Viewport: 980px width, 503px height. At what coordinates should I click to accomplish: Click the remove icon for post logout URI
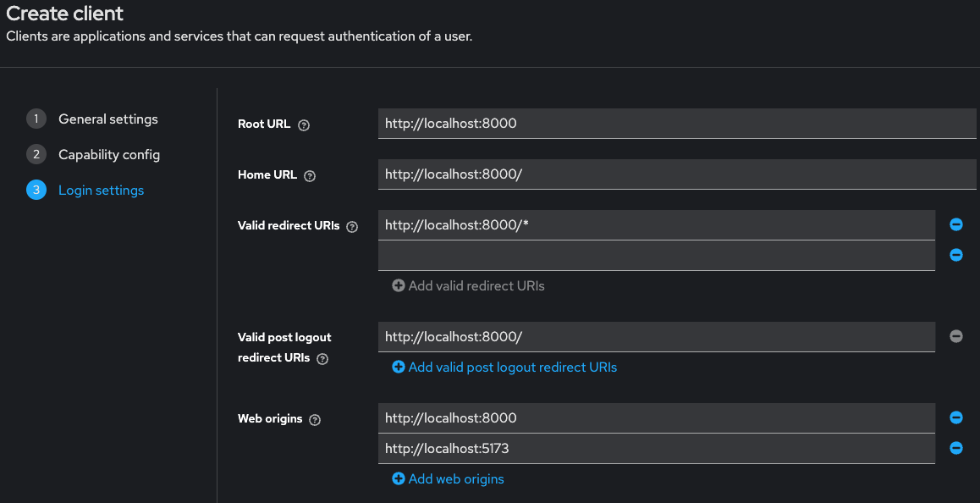(956, 336)
